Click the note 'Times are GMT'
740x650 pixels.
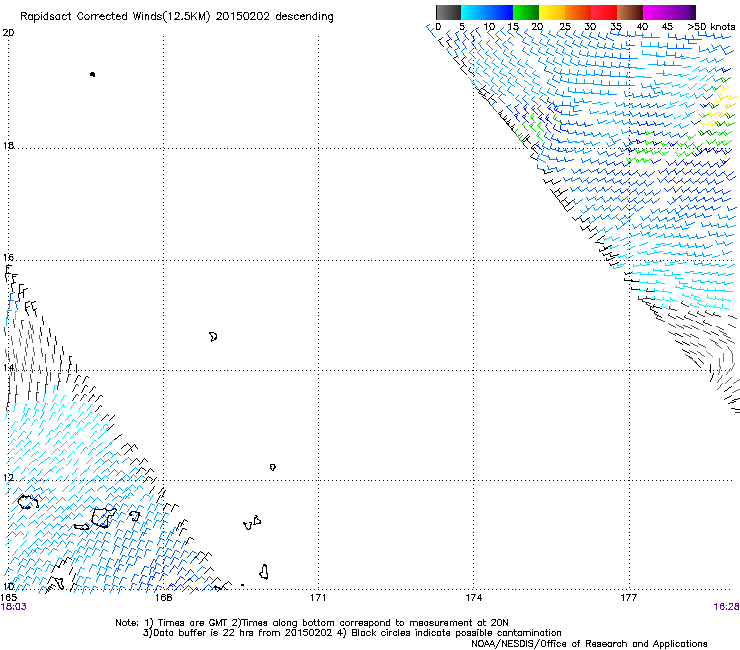tap(194, 623)
